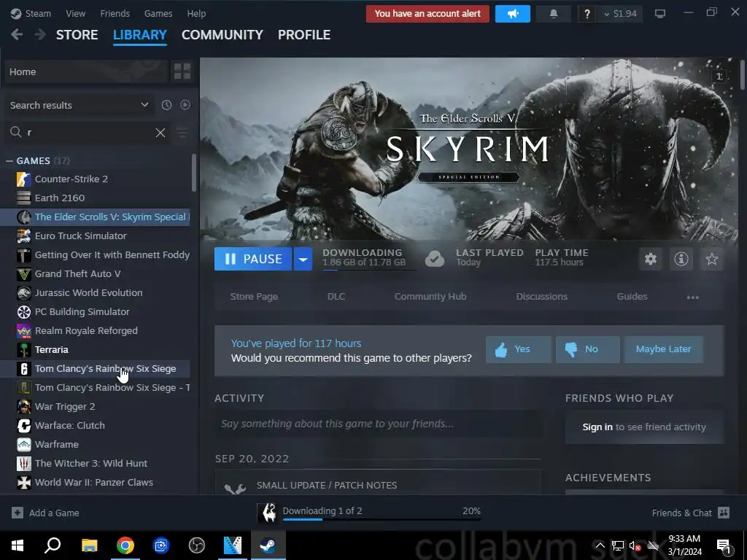Viewport: 747px width, 560px height.
Task: Open the View menu
Action: point(75,13)
